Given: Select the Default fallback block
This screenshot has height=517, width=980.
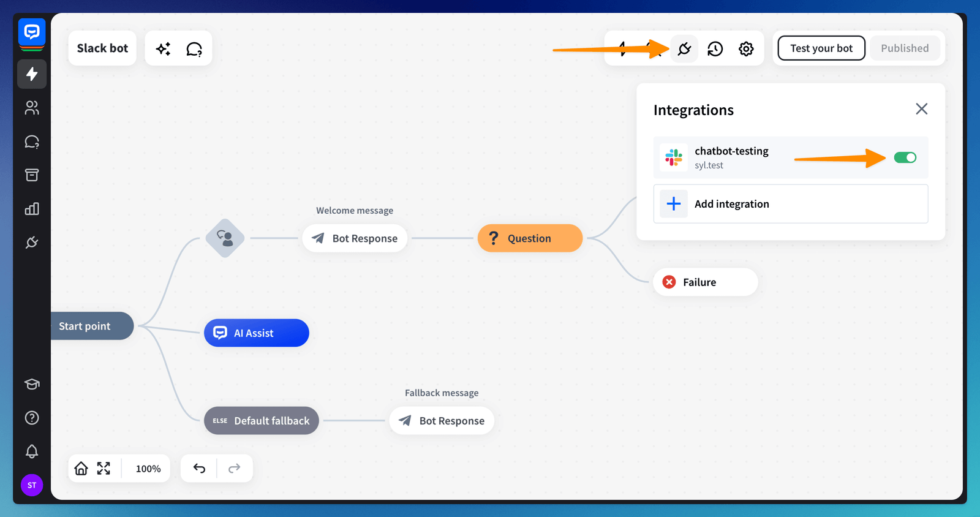Looking at the screenshot, I should coord(262,421).
